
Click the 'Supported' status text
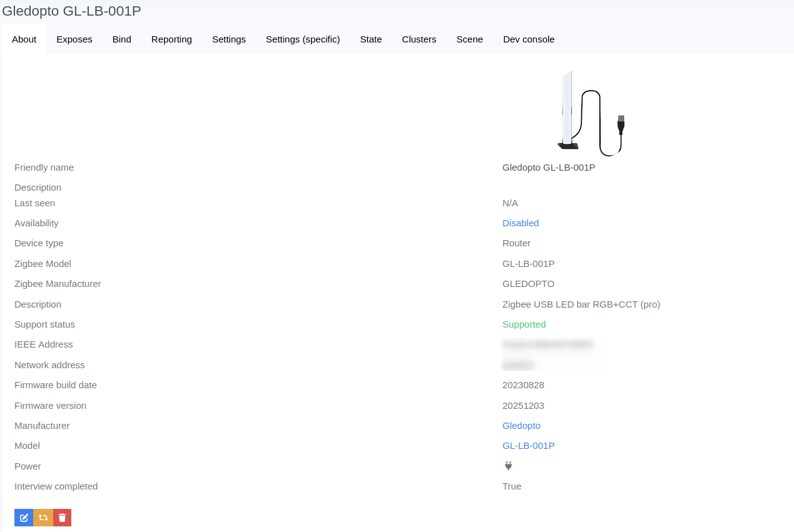(524, 324)
